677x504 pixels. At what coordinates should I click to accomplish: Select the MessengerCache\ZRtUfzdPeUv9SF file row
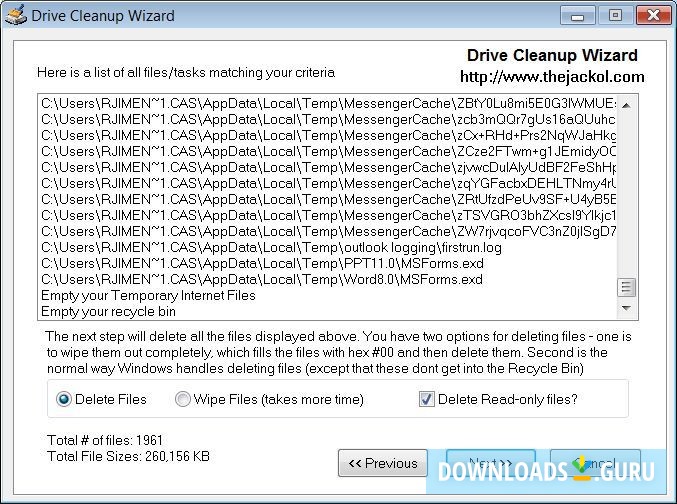(x=328, y=200)
